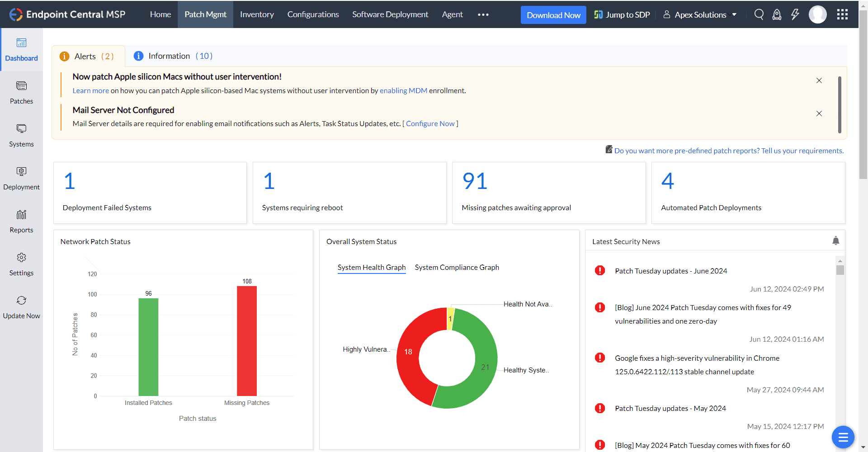868x452 pixels.
Task: Open the Patches section in the sidebar
Action: [21, 93]
